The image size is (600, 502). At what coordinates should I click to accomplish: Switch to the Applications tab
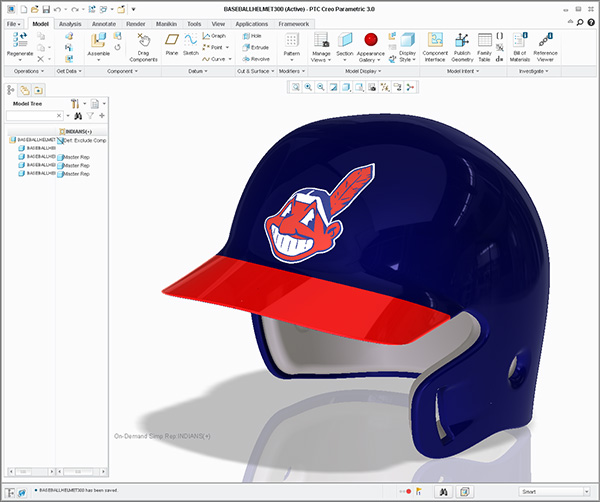[x=251, y=24]
